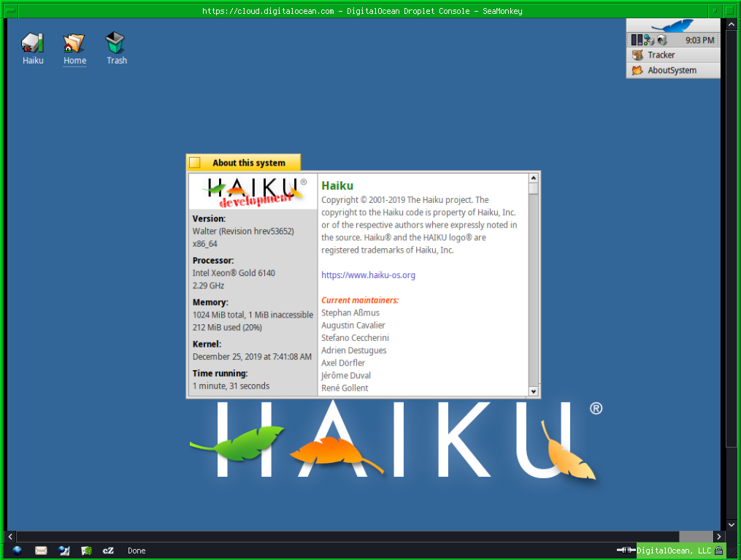Open Composer icon in SeaMonkey status bar
Image resolution: width=741 pixels, height=560 pixels.
pyautogui.click(x=64, y=551)
